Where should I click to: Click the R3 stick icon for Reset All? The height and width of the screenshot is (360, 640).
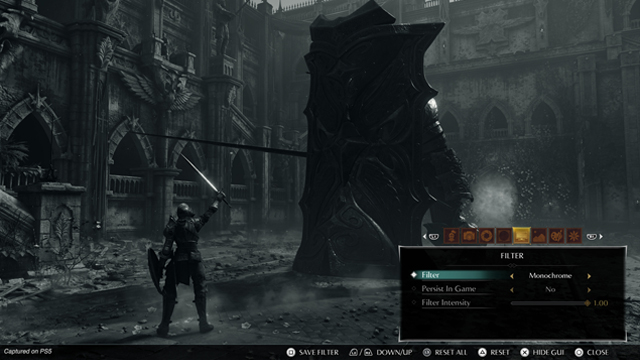coord(427,352)
